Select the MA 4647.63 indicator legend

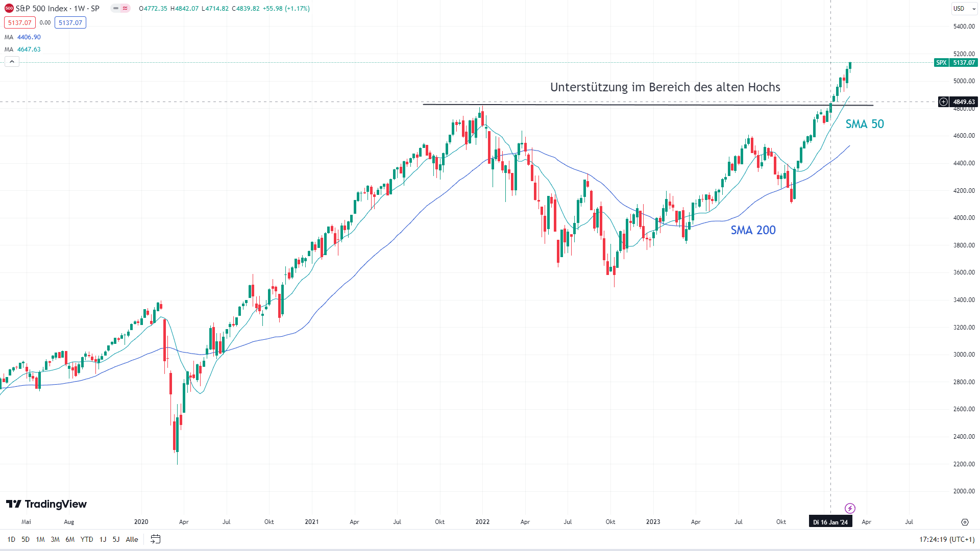(23, 49)
